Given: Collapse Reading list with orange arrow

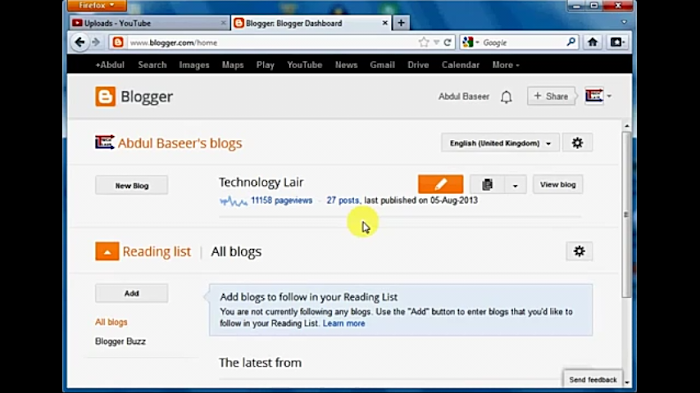Looking at the screenshot, I should 107,251.
